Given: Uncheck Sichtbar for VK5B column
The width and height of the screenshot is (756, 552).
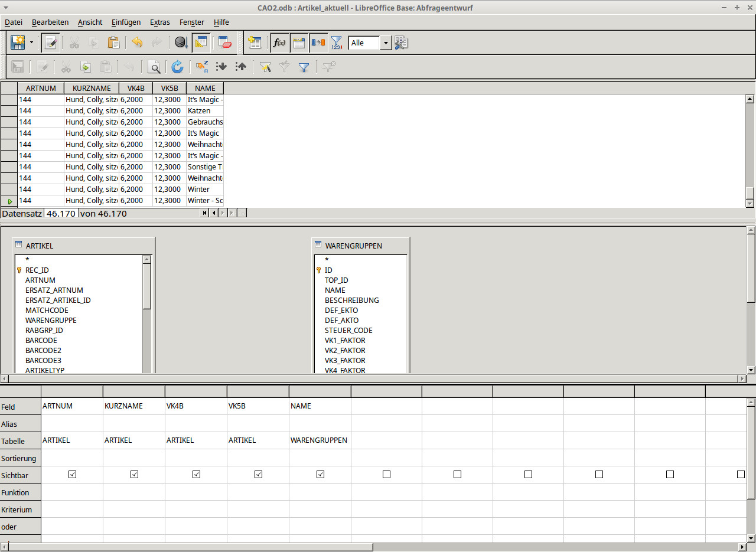Looking at the screenshot, I should (259, 474).
